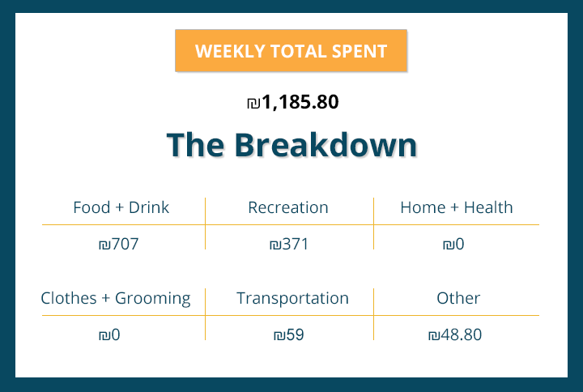Click the 48.80 Other amount
Image resolution: width=583 pixels, height=392 pixels.
click(460, 334)
